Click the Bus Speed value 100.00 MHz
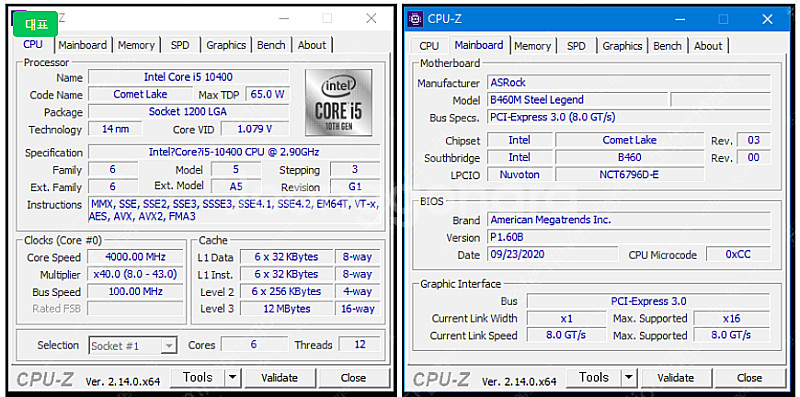Image resolution: width=800 pixels, height=397 pixels. [x=135, y=291]
